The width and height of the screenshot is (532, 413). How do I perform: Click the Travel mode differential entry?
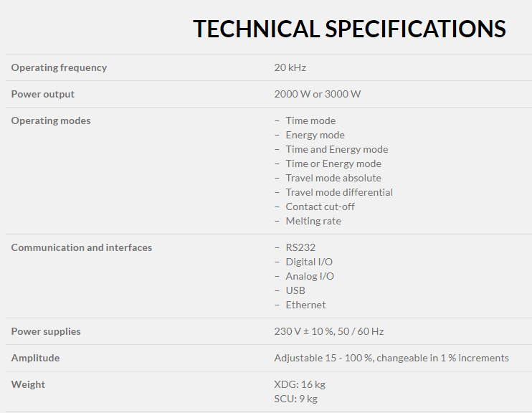[x=338, y=192]
